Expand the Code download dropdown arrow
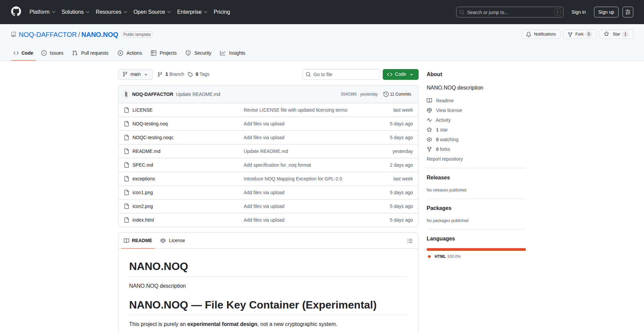Screen dimensions: 644x333 (412, 74)
